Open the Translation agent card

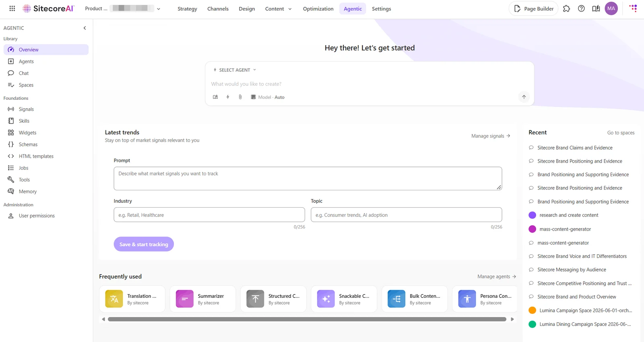pos(132,299)
